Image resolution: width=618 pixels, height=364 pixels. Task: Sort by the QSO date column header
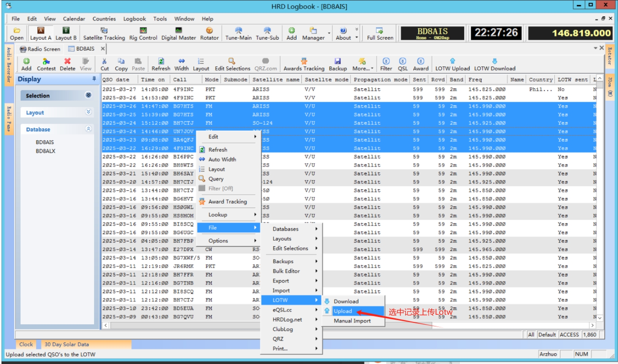point(119,80)
